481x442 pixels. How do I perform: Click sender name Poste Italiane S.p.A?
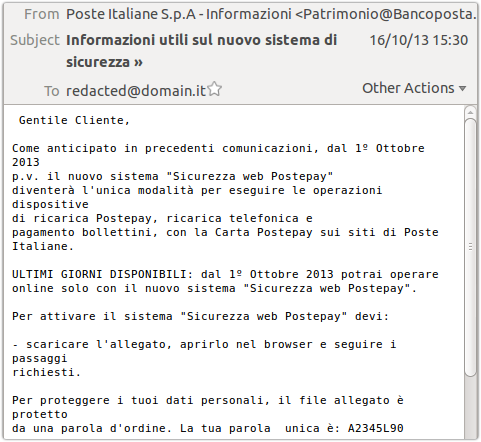[131, 14]
